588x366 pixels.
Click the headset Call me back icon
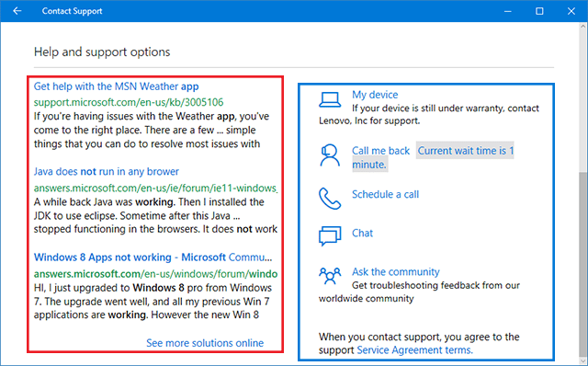tap(330, 155)
